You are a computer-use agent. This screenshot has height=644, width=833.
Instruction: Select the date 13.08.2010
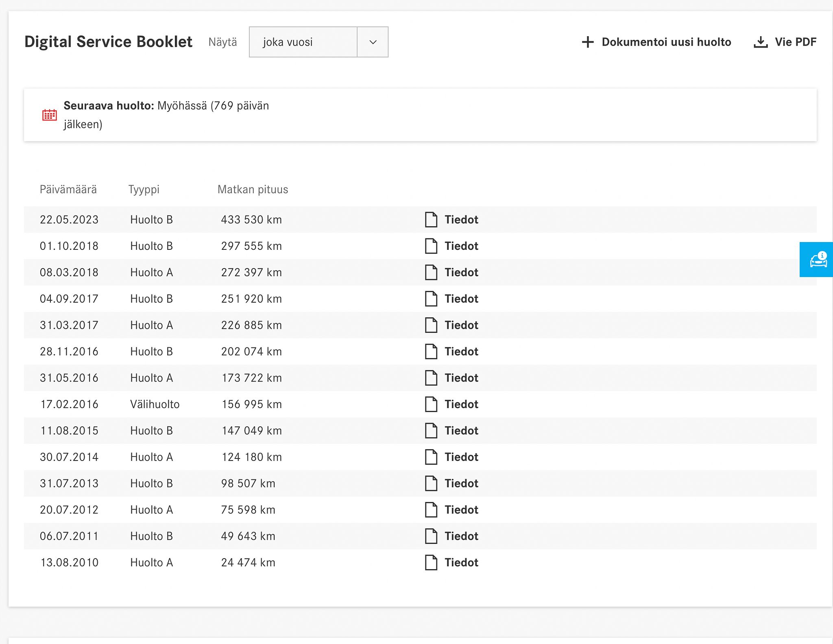tap(69, 563)
